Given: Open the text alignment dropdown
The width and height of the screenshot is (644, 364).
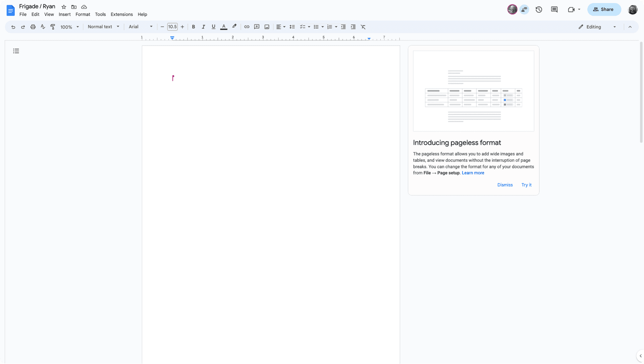Looking at the screenshot, I should coord(281,27).
